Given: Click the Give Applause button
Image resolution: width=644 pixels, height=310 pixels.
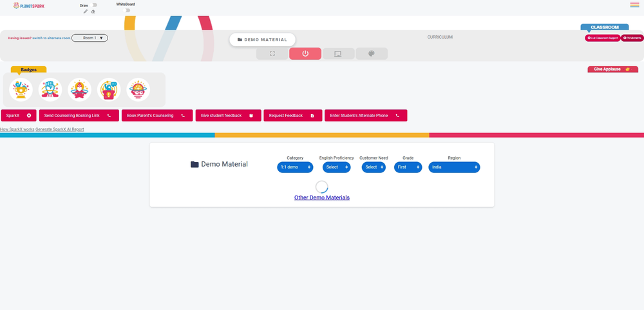Looking at the screenshot, I should (613, 69).
